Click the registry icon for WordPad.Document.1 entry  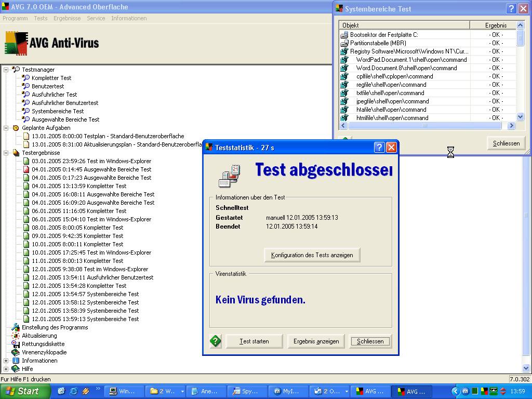[344, 60]
